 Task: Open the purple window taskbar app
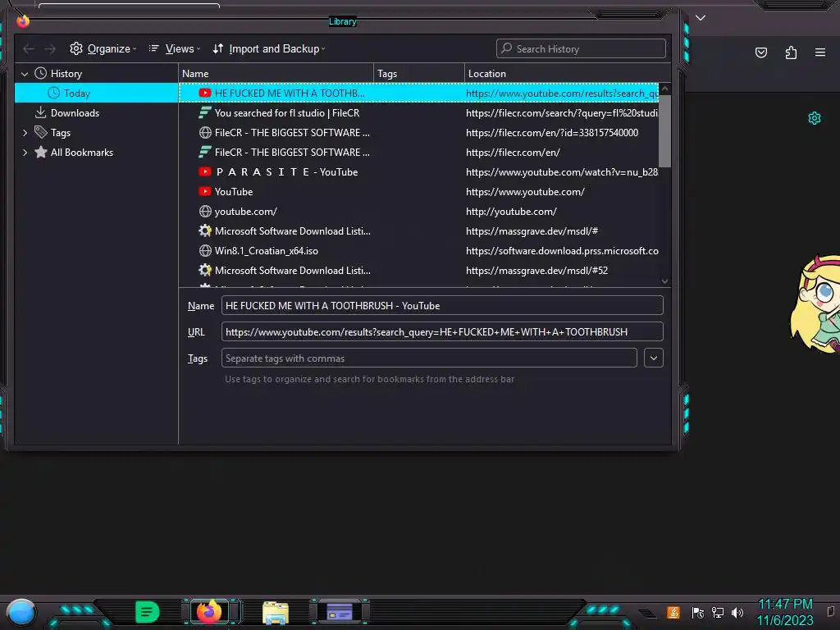point(339,611)
